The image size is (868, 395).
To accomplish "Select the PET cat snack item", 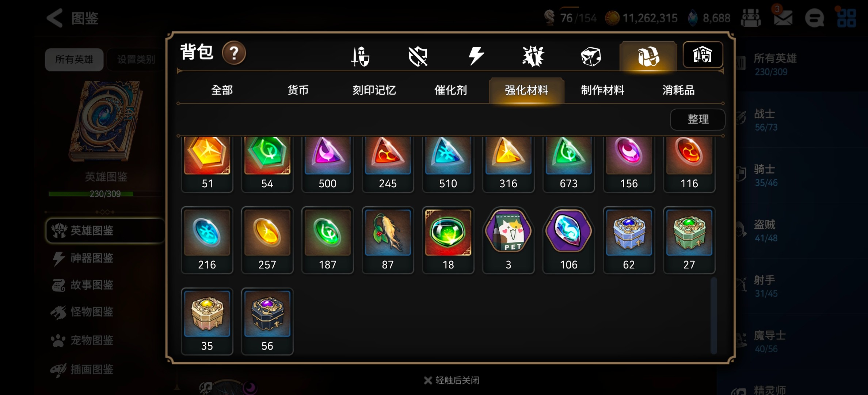I will pos(508,240).
